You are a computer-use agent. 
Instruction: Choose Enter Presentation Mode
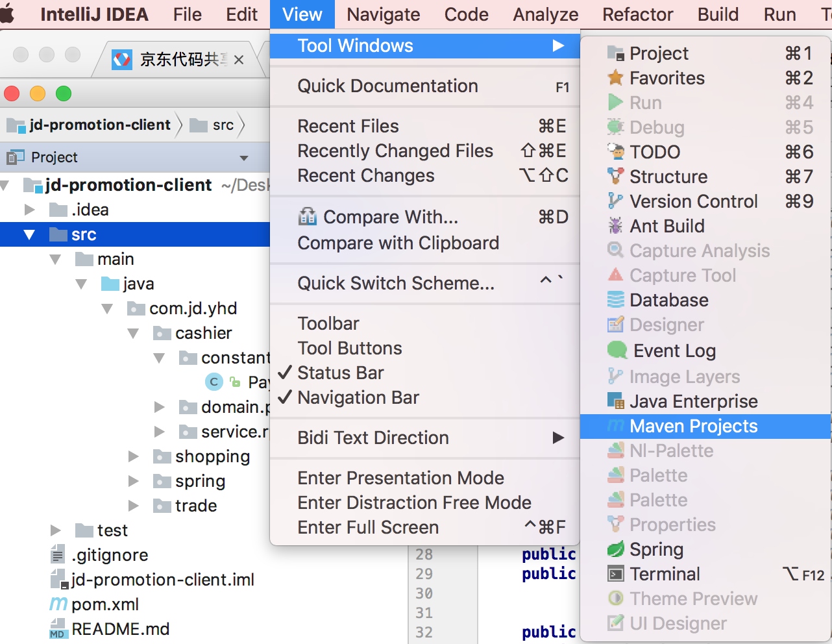click(x=424, y=478)
